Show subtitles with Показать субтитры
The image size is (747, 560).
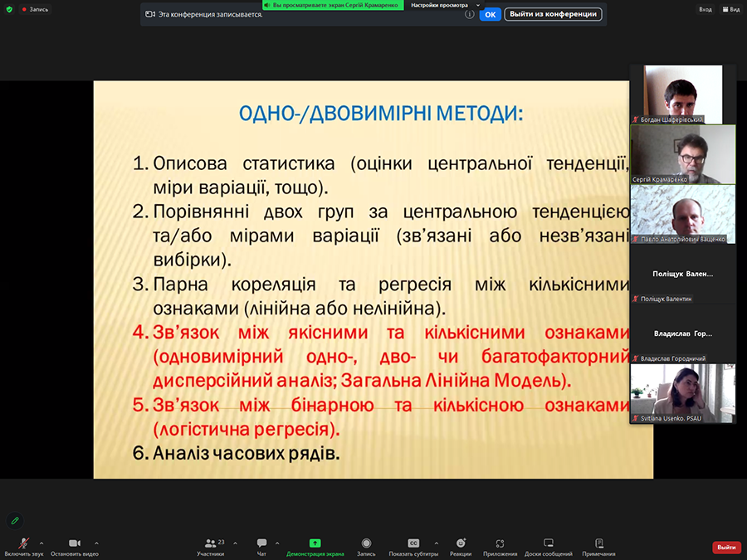tap(413, 547)
